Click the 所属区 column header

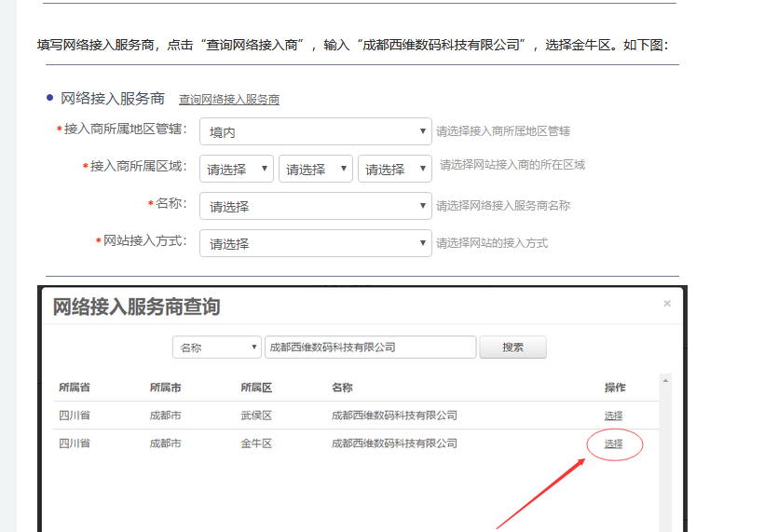click(256, 388)
